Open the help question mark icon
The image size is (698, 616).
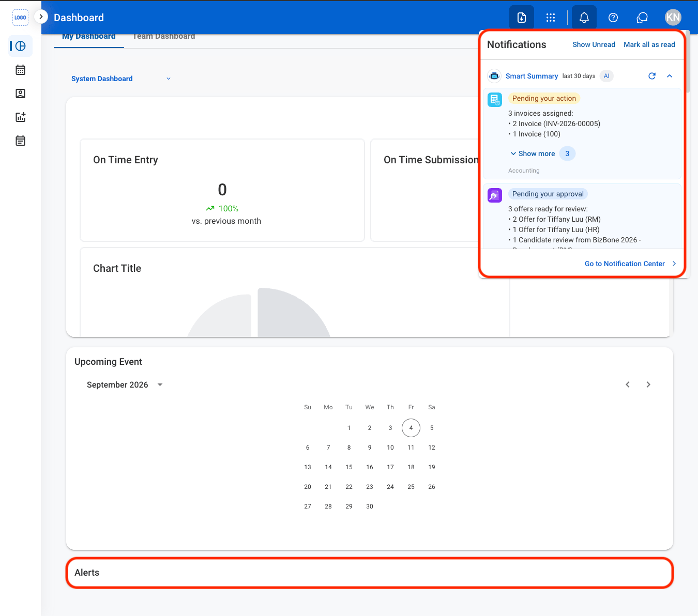click(613, 18)
